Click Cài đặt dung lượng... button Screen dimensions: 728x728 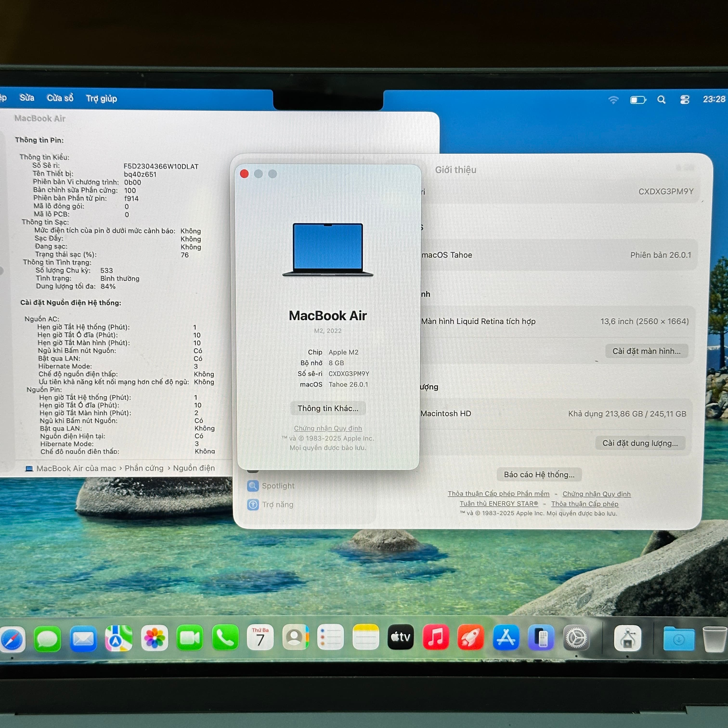pos(640,443)
